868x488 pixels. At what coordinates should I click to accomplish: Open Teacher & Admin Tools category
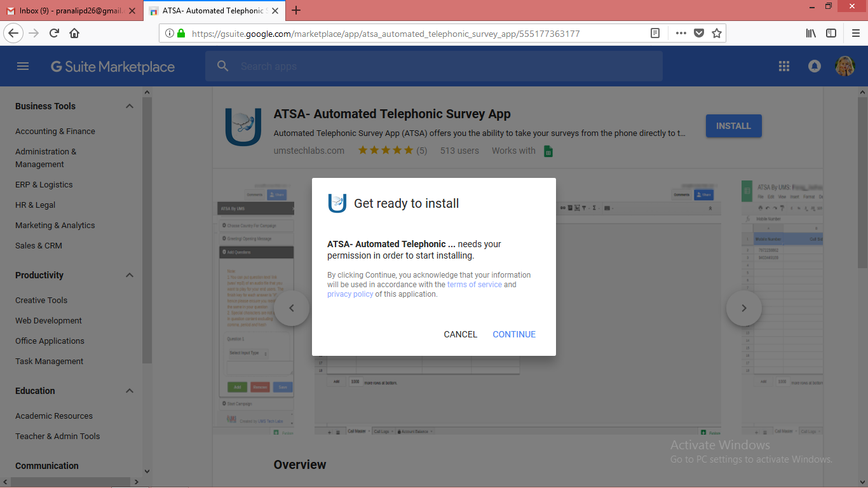tap(58, 437)
